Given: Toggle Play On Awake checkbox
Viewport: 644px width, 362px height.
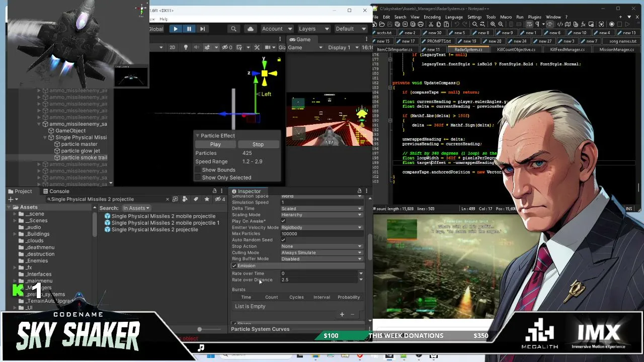Looking at the screenshot, I should 283,221.
